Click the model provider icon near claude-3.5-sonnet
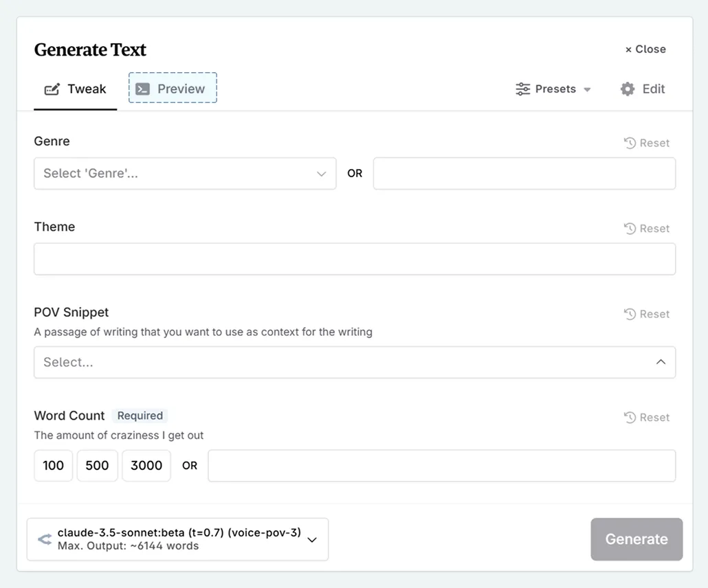The width and height of the screenshot is (708, 588). (44, 539)
